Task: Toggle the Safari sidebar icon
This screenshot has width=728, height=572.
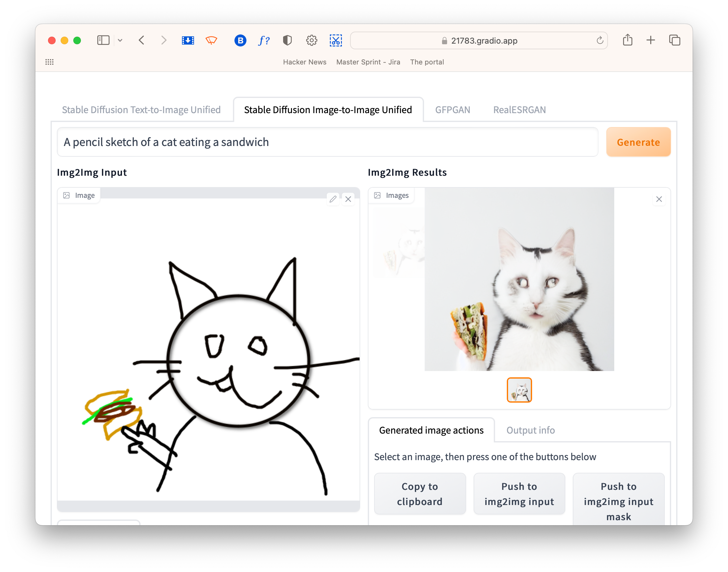Action: tap(103, 40)
